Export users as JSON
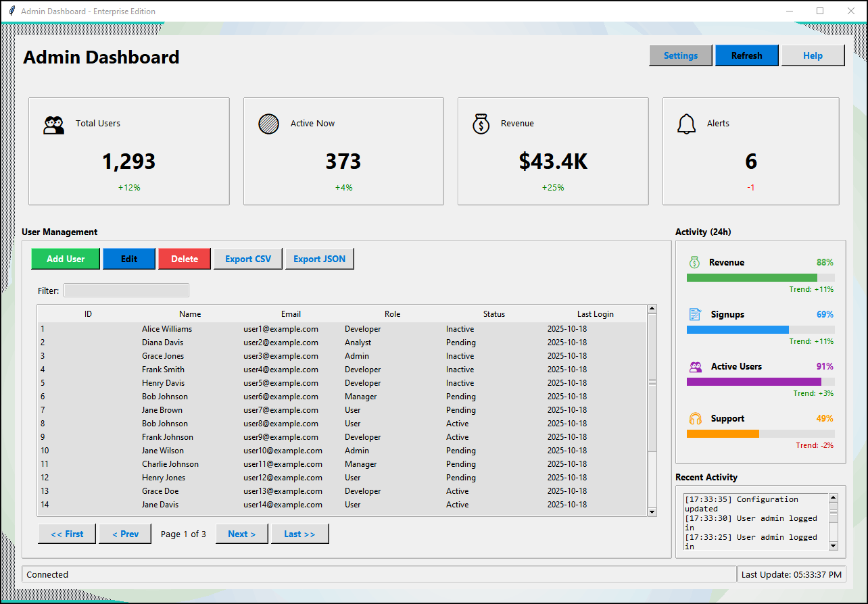 coord(319,259)
